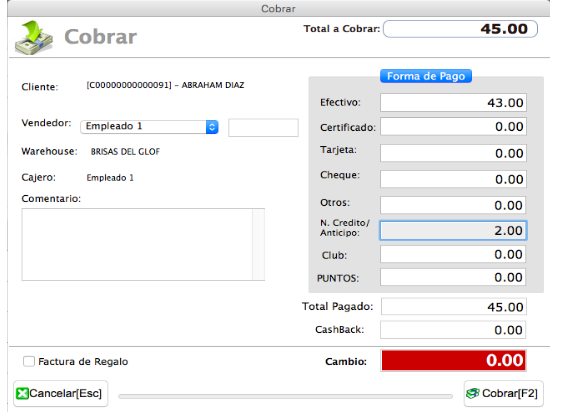Click the Cobrar money-stack icon in the header
565x417 pixels.
(34, 37)
